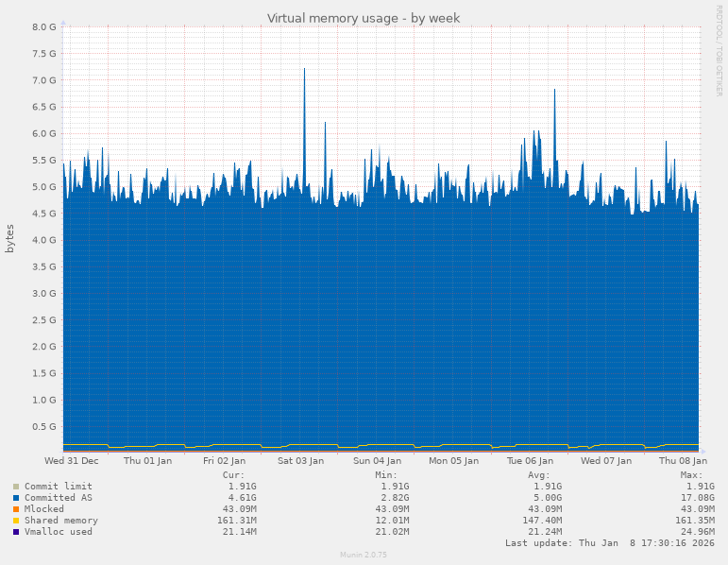
Task: Click Vmalloc used average value 21.24M
Action: click(545, 531)
